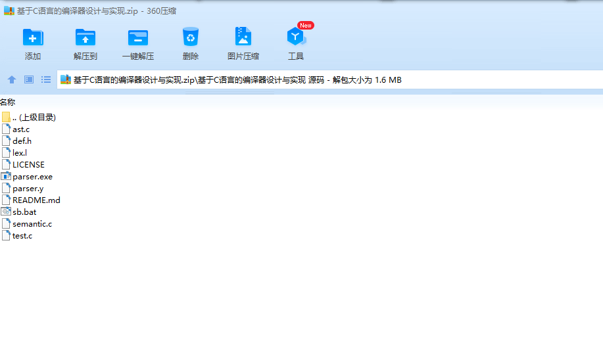Select the file ast.c

coord(16,129)
